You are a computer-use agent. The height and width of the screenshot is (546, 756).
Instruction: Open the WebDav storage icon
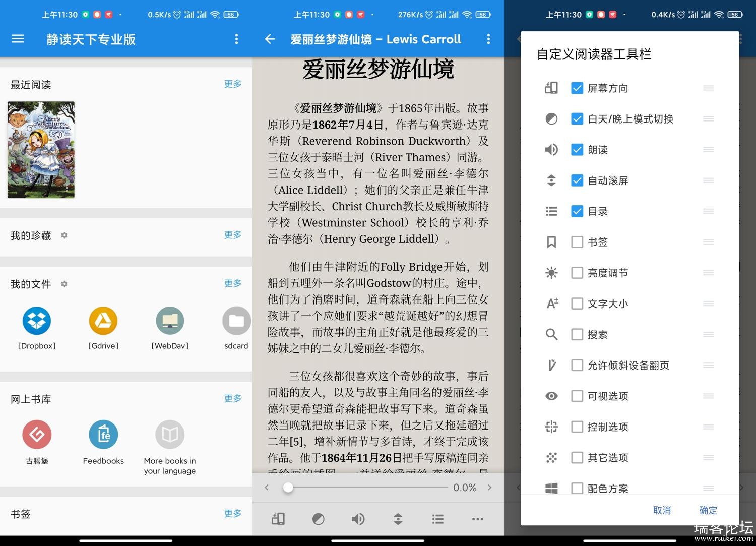[x=170, y=321]
